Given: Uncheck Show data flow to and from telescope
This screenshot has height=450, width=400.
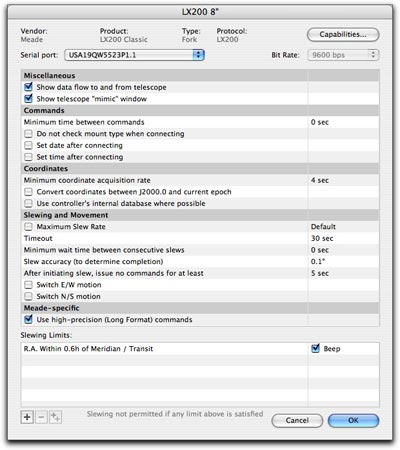Looking at the screenshot, I should [28, 87].
